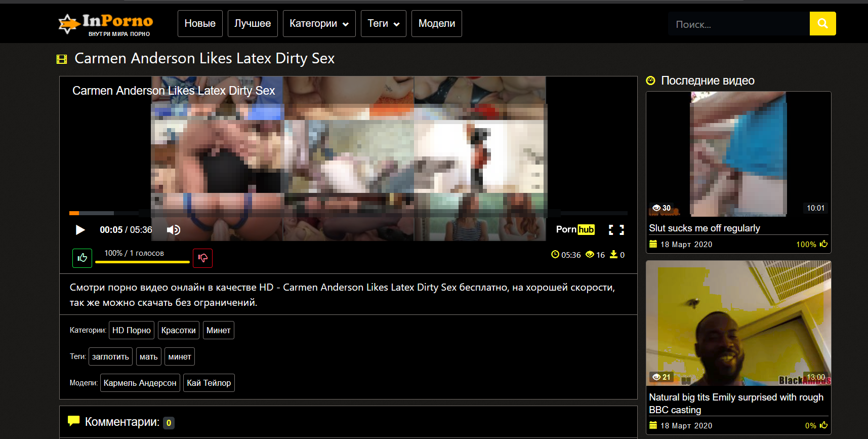Click the download icon showing 0
The height and width of the screenshot is (439, 868).
click(x=613, y=255)
